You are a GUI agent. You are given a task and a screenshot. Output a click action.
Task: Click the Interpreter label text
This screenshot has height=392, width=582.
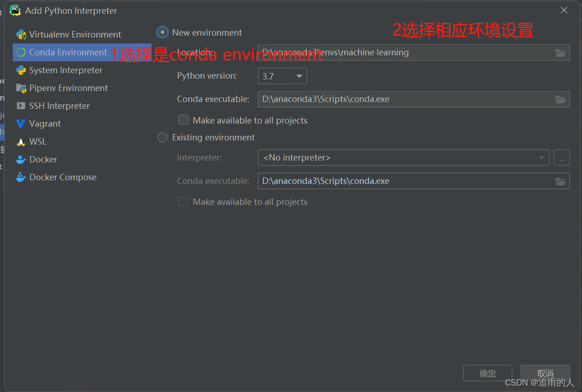199,158
